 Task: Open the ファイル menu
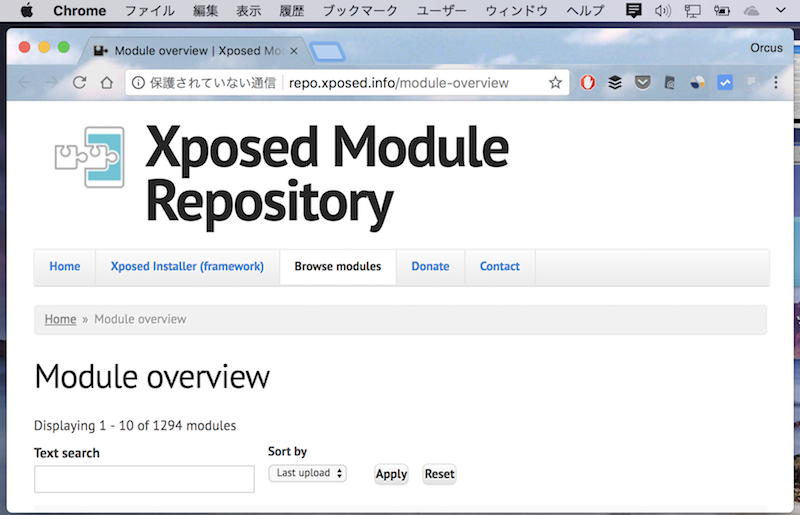149,10
